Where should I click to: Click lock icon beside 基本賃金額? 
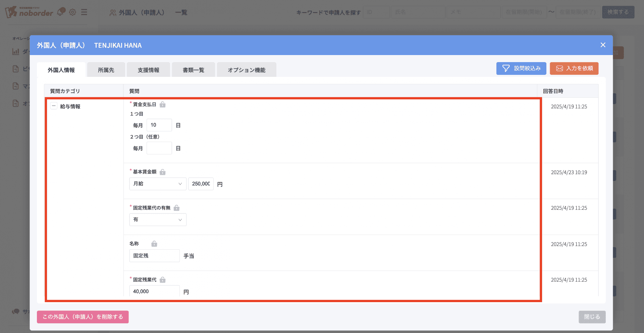163,172
